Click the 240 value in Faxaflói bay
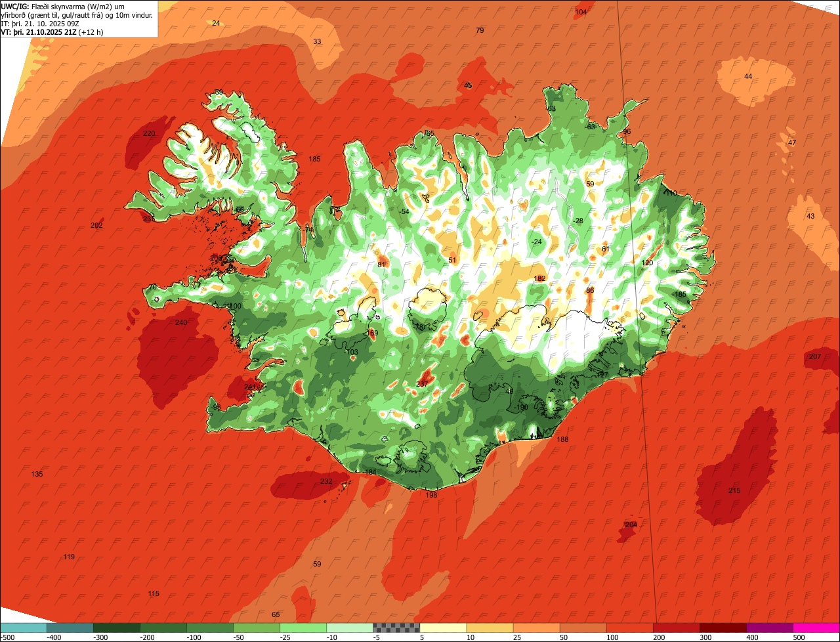 [181, 322]
